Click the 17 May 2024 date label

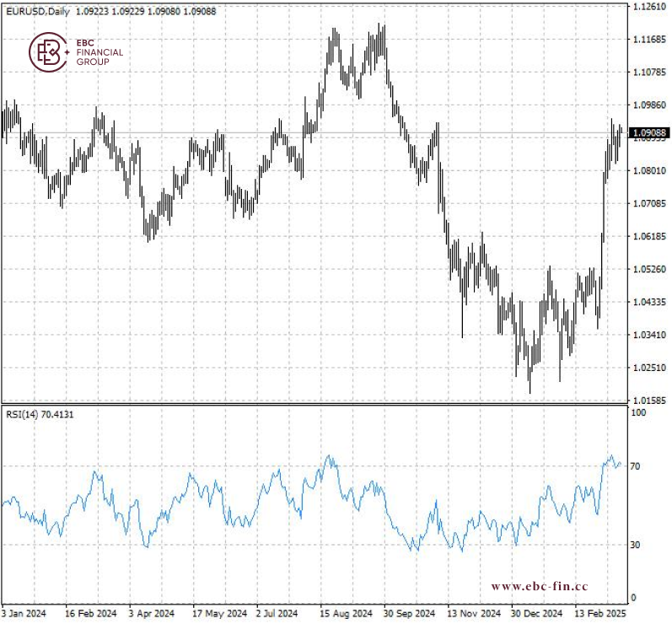point(219,614)
